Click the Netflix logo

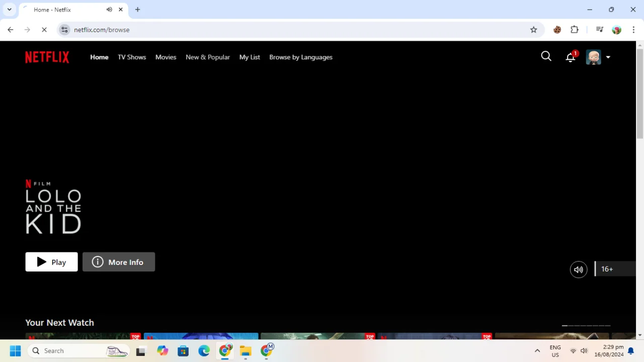coord(47,57)
